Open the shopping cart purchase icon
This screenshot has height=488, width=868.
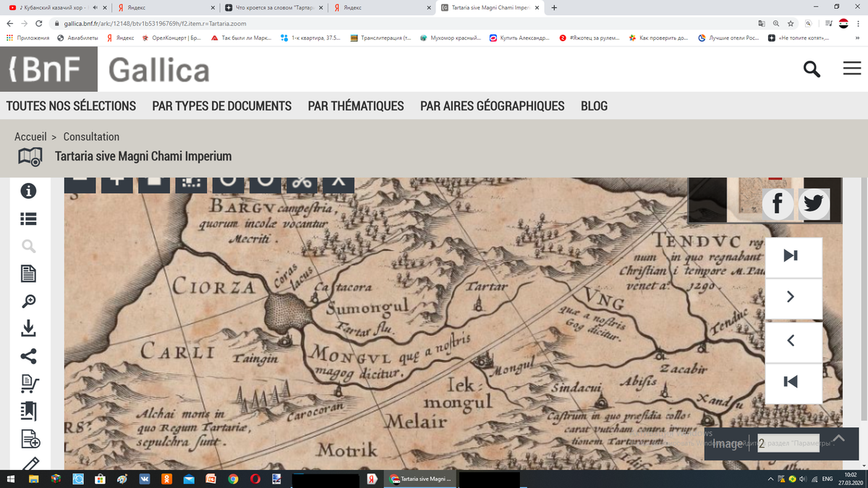(x=30, y=383)
